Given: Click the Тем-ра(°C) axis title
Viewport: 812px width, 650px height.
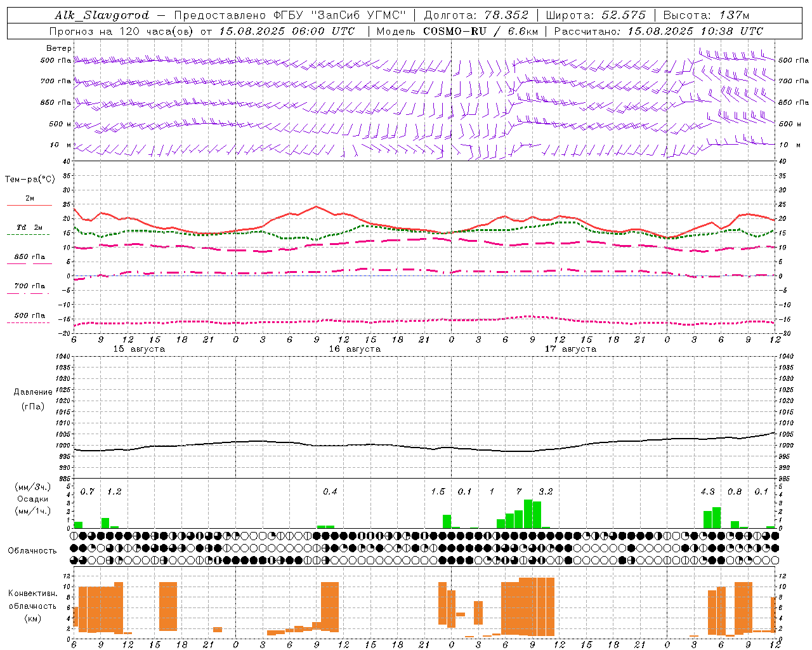Looking at the screenshot, I should 30,180.
